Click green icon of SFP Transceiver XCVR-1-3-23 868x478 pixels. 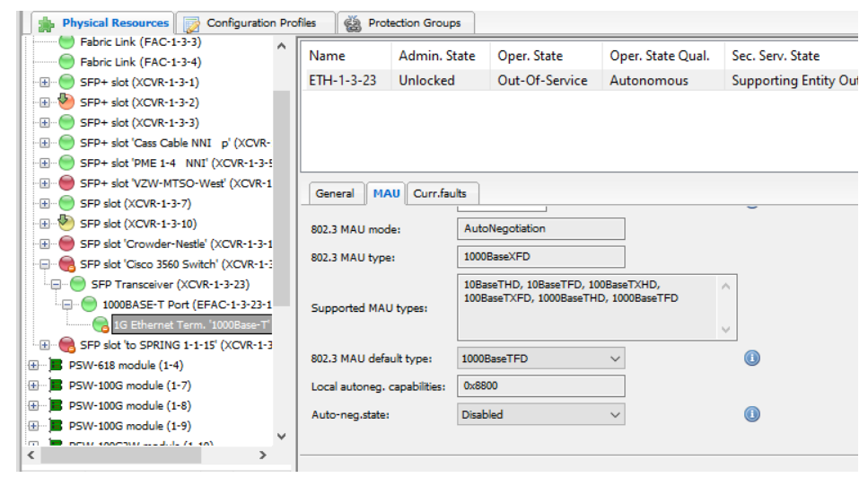point(78,284)
